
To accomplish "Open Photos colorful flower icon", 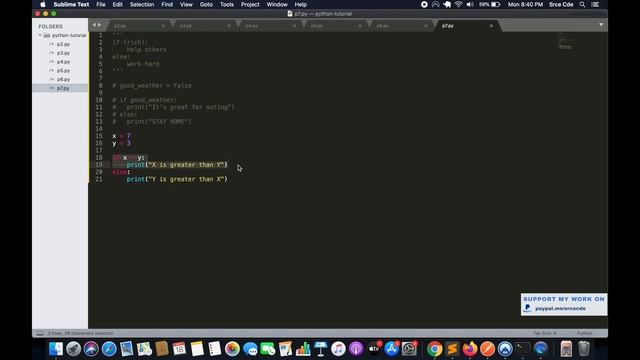I will tap(232, 349).
